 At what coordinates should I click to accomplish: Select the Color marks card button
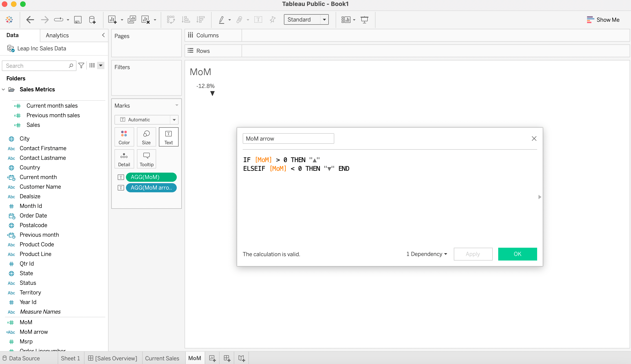tap(124, 137)
